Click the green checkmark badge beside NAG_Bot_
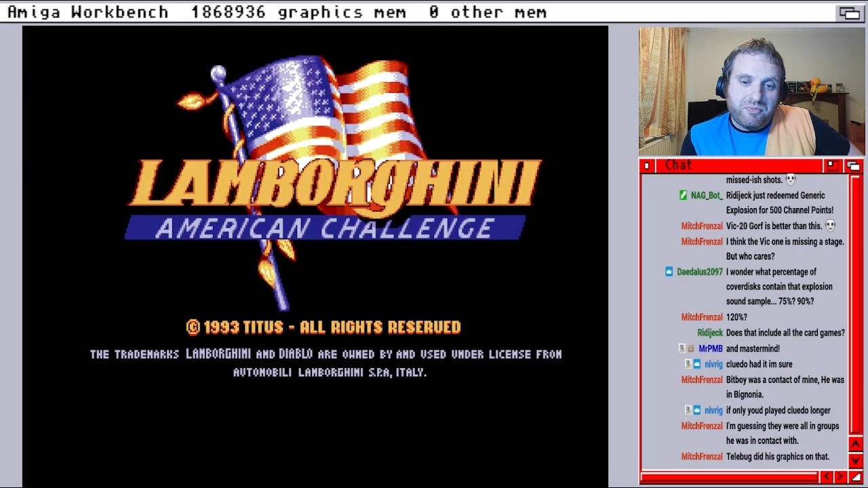Image resolution: width=868 pixels, height=488 pixels. (x=683, y=195)
